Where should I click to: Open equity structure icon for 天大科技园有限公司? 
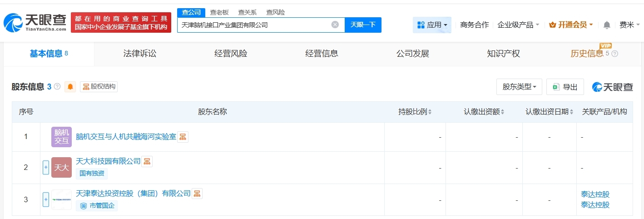coord(147,161)
